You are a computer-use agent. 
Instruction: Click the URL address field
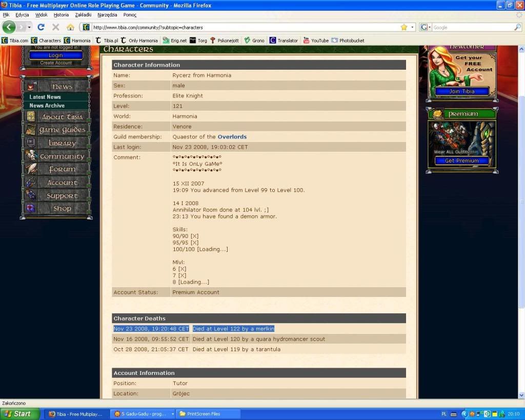click(246, 28)
